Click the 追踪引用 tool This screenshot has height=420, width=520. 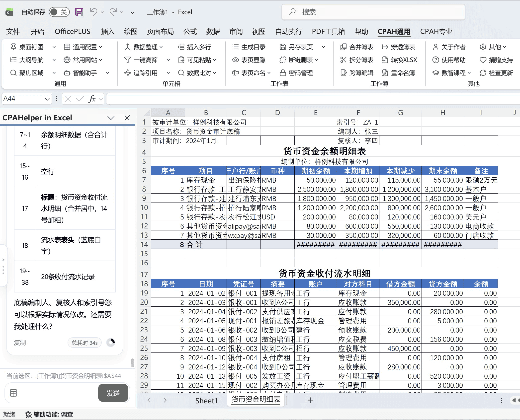point(141,73)
